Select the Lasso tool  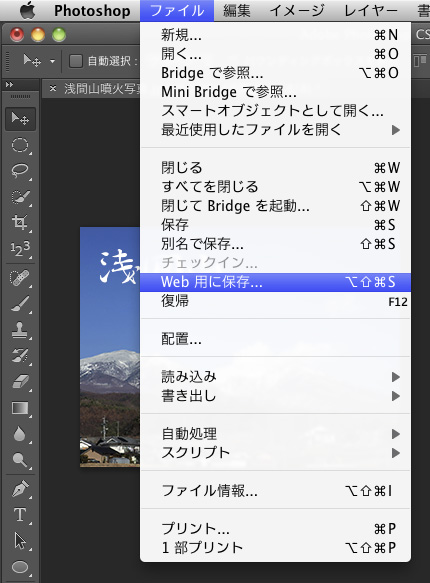[x=20, y=171]
